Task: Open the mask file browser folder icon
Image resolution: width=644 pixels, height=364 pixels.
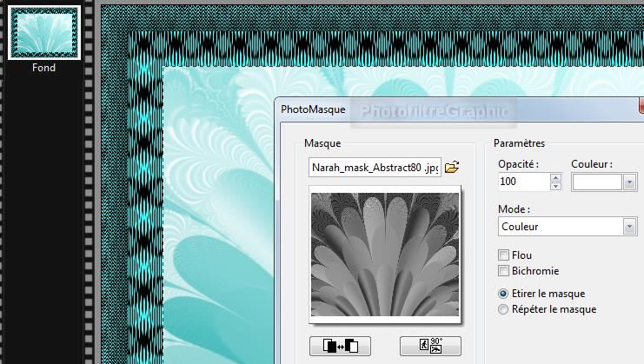Action: (452, 167)
